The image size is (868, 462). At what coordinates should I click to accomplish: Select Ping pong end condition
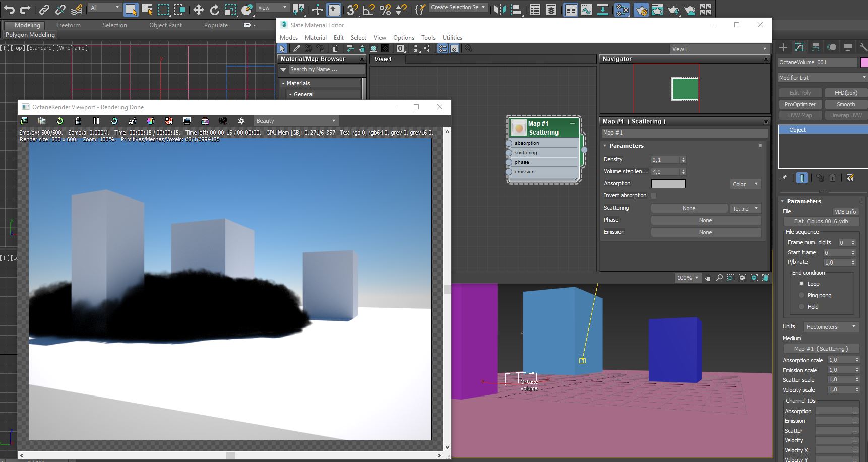[801, 295]
